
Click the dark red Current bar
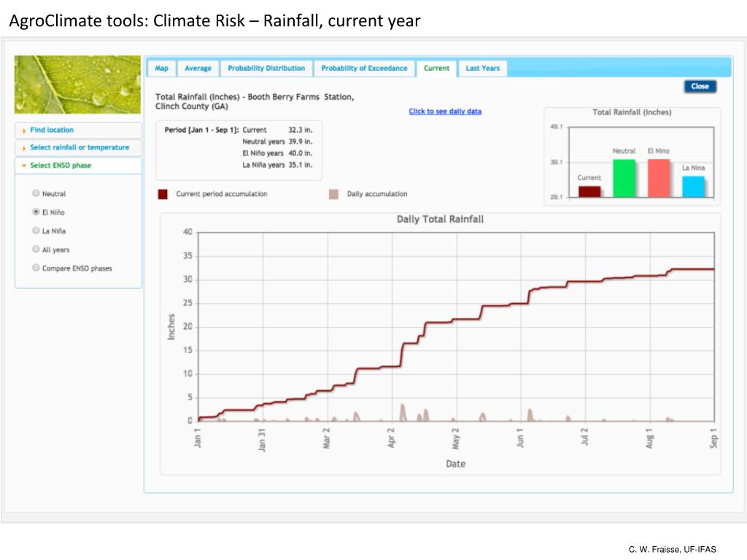pyautogui.click(x=589, y=192)
